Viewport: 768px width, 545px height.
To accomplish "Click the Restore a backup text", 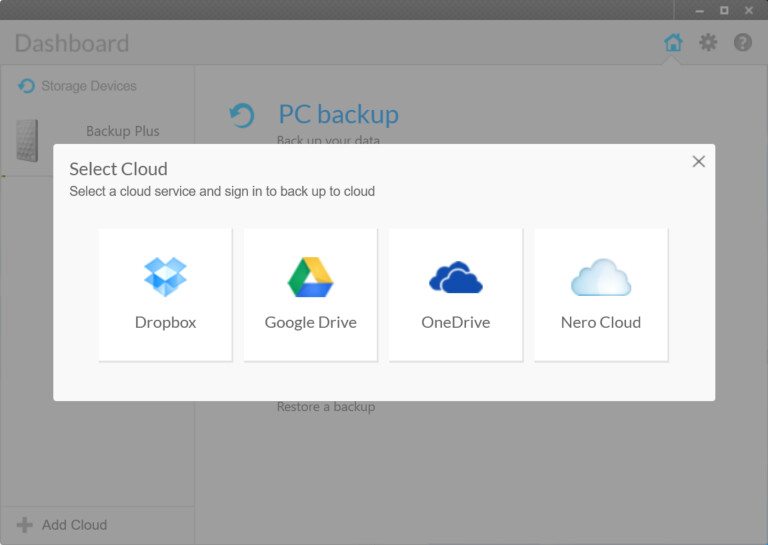I will point(326,407).
